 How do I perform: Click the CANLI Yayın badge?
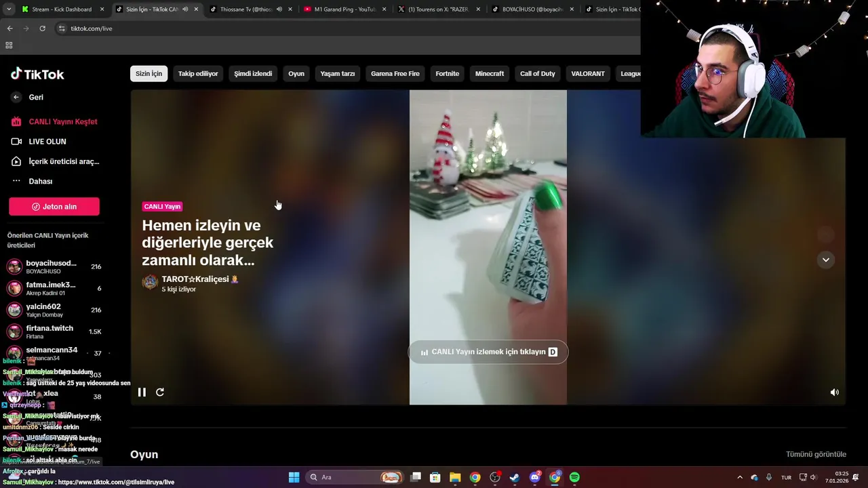click(x=162, y=206)
